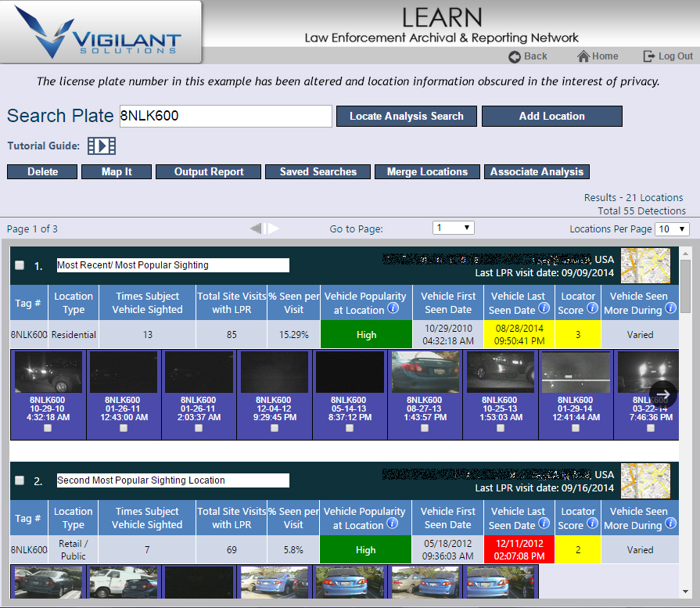The height and width of the screenshot is (608, 700).
Task: Click the Home icon in header
Action: coord(583,56)
